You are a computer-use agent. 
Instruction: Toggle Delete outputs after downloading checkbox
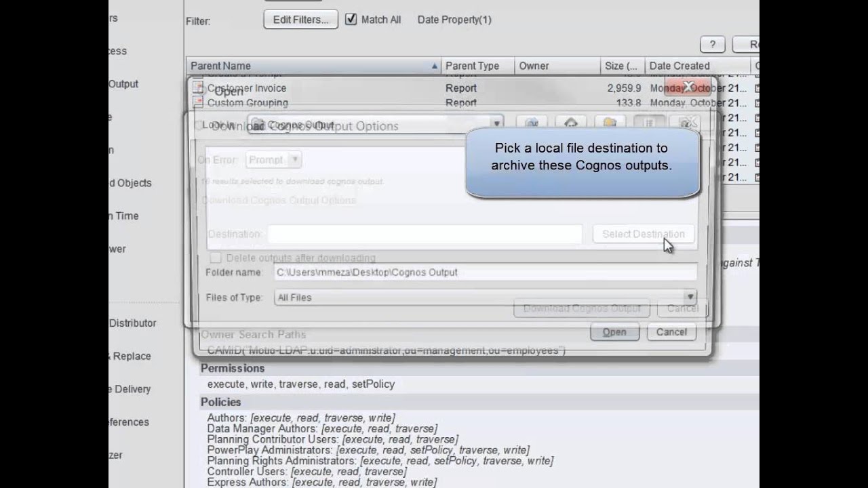click(216, 258)
